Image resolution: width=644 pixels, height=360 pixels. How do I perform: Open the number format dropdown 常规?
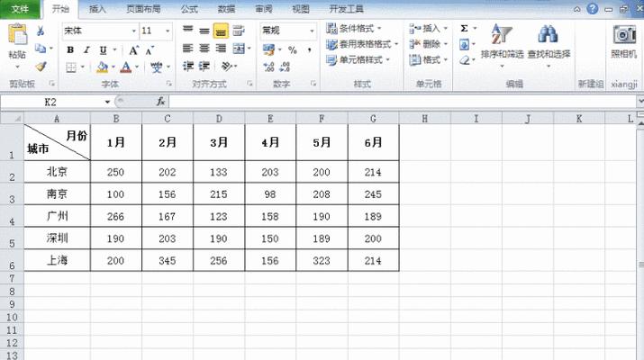point(312,31)
